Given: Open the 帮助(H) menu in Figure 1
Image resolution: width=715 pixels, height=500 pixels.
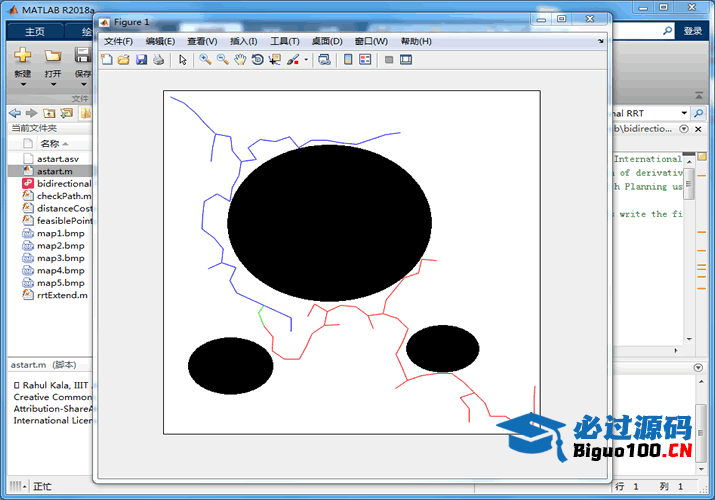Looking at the screenshot, I should [416, 41].
